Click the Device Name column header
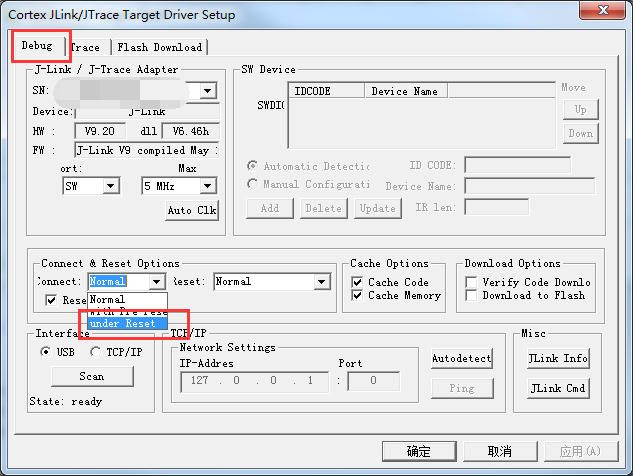Viewport: 633px width, 476px height. tap(406, 91)
